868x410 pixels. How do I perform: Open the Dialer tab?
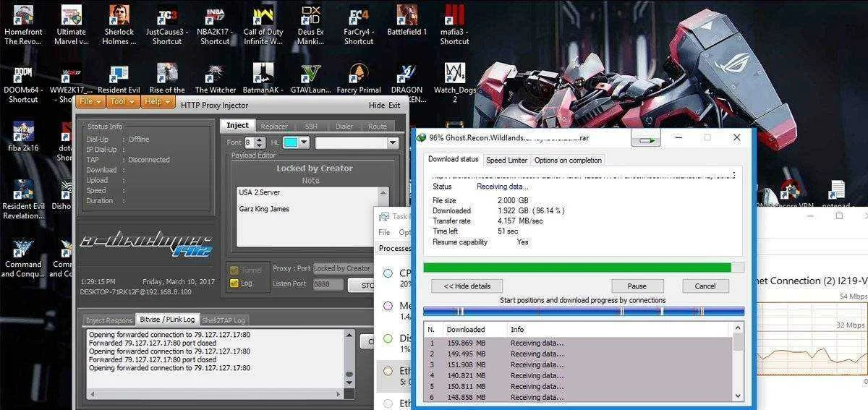pyautogui.click(x=344, y=127)
